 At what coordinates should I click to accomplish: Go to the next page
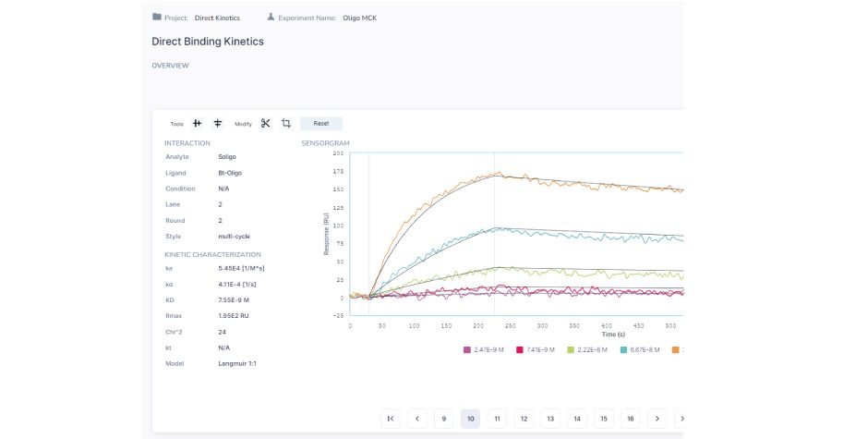click(657, 419)
